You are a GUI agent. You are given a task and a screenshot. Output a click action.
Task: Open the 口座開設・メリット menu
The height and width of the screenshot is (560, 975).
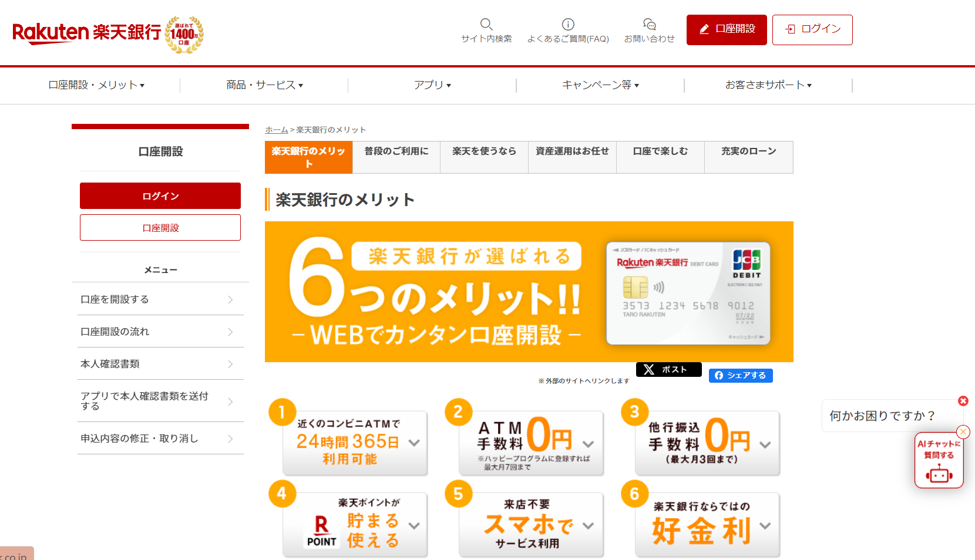pos(96,85)
